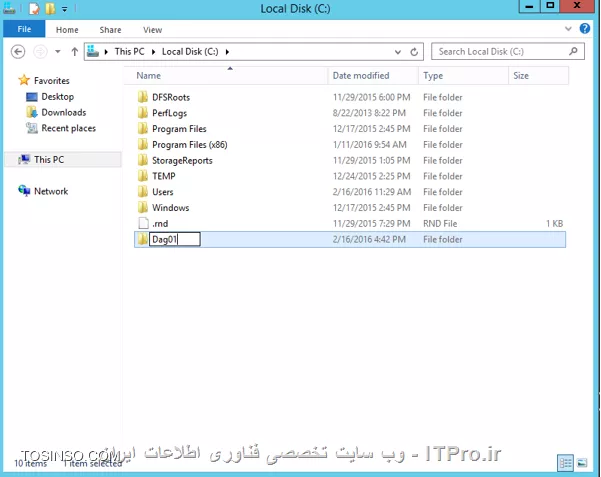
Task: Select the TEMP folder icon
Action: tap(143, 176)
